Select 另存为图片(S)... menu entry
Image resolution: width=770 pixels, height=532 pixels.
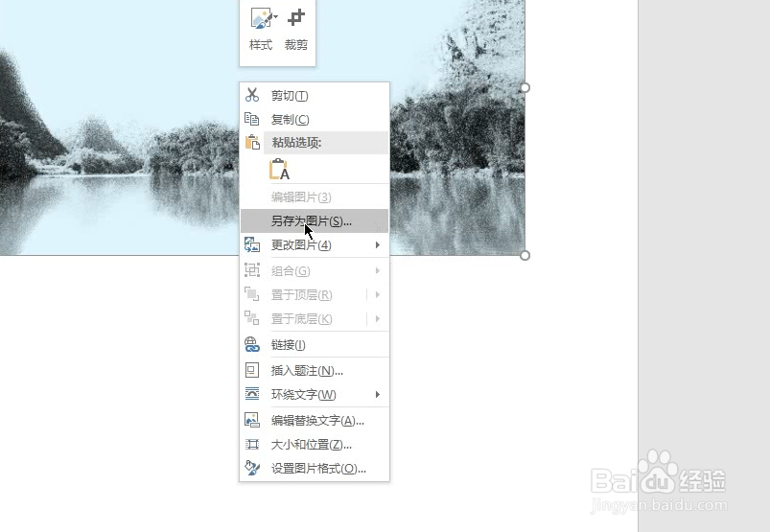(x=315, y=220)
